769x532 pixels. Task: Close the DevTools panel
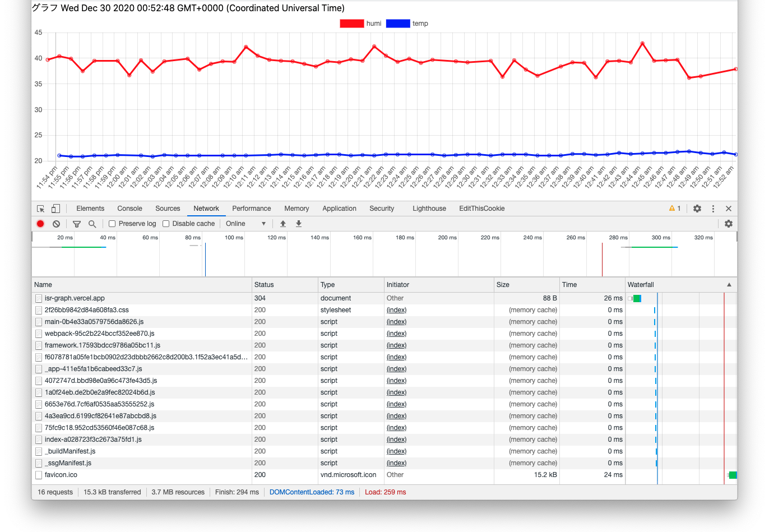[x=729, y=209]
